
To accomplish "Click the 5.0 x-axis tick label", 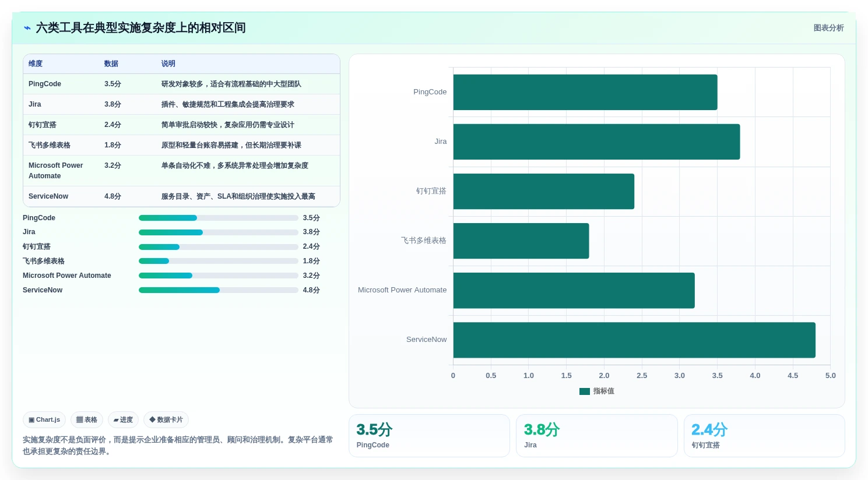I will pos(831,376).
